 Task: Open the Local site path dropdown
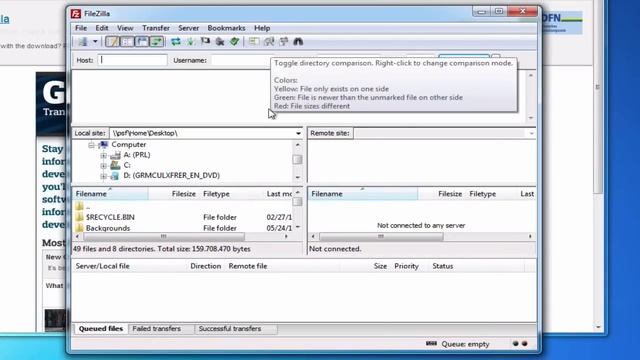coord(298,133)
